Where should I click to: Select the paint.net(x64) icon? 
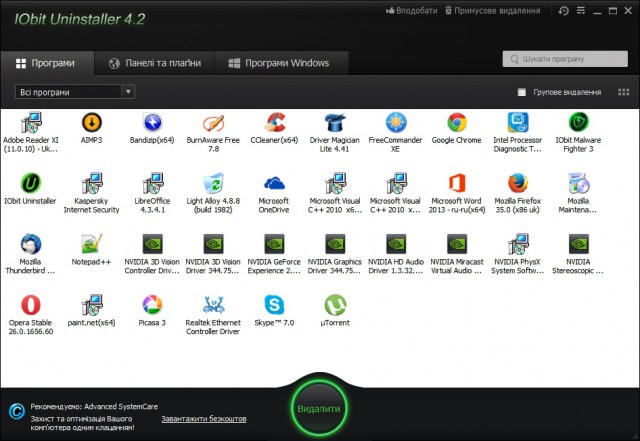click(x=91, y=305)
